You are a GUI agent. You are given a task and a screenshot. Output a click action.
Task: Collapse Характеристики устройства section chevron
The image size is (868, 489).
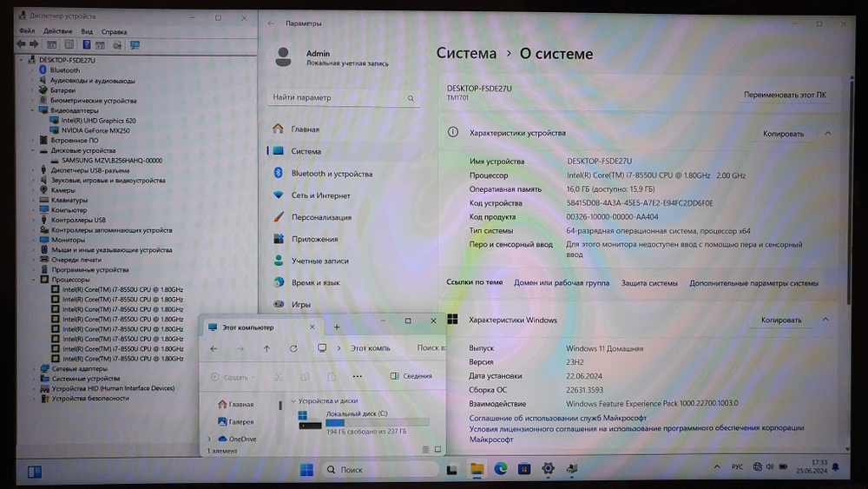[827, 134]
